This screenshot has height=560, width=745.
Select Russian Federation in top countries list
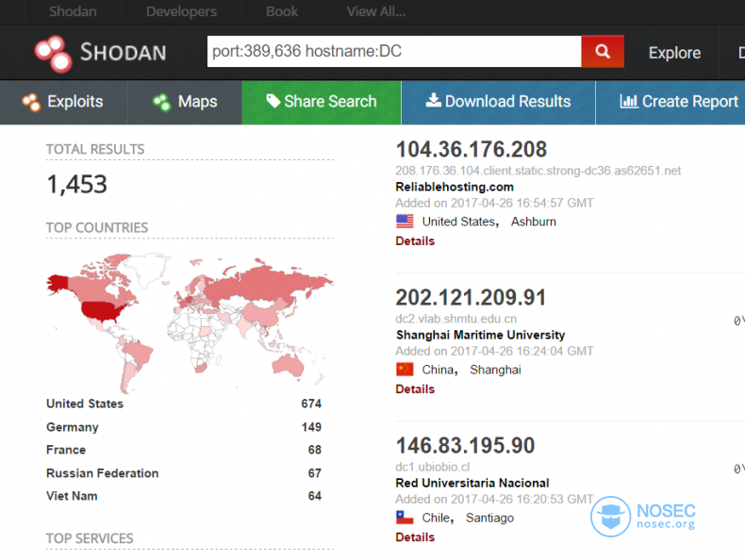click(102, 473)
